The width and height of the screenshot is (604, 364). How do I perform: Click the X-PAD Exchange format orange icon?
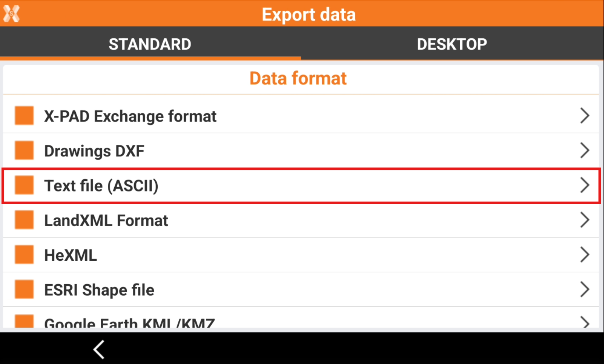coord(24,116)
